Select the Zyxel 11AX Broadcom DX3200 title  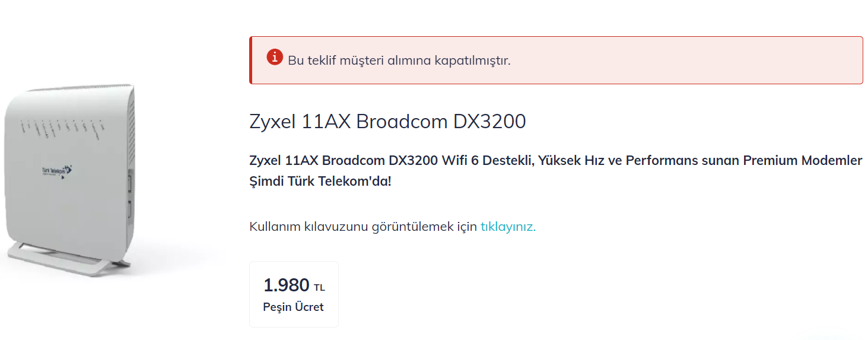pos(387,122)
